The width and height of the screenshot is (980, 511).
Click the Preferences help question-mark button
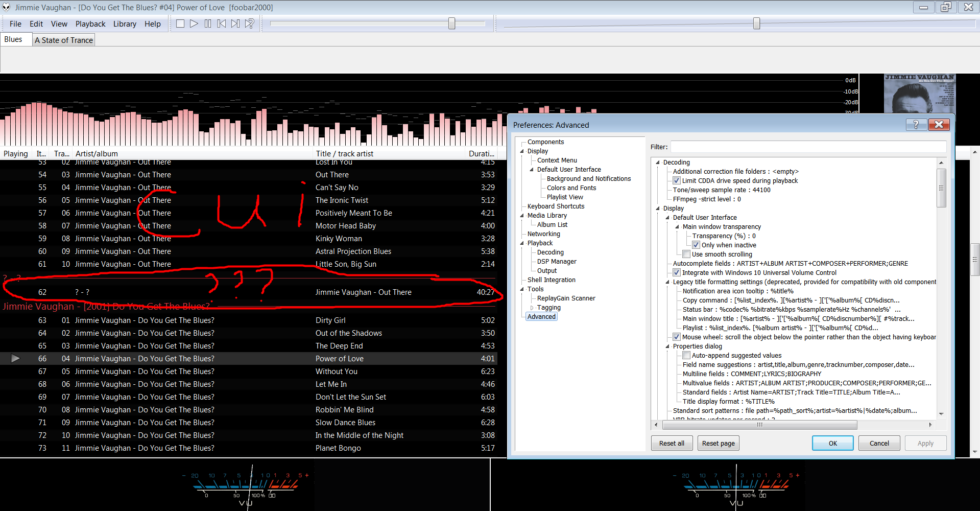pyautogui.click(x=916, y=125)
